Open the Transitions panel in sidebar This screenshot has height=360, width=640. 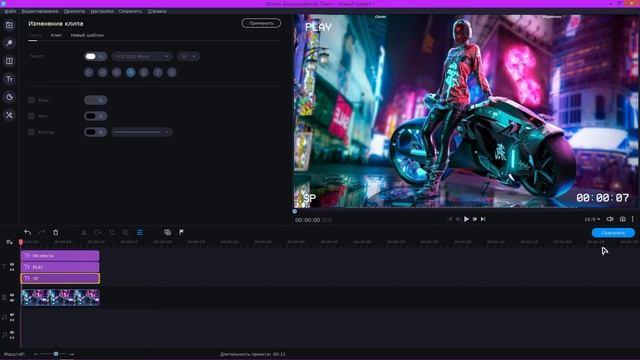point(9,61)
